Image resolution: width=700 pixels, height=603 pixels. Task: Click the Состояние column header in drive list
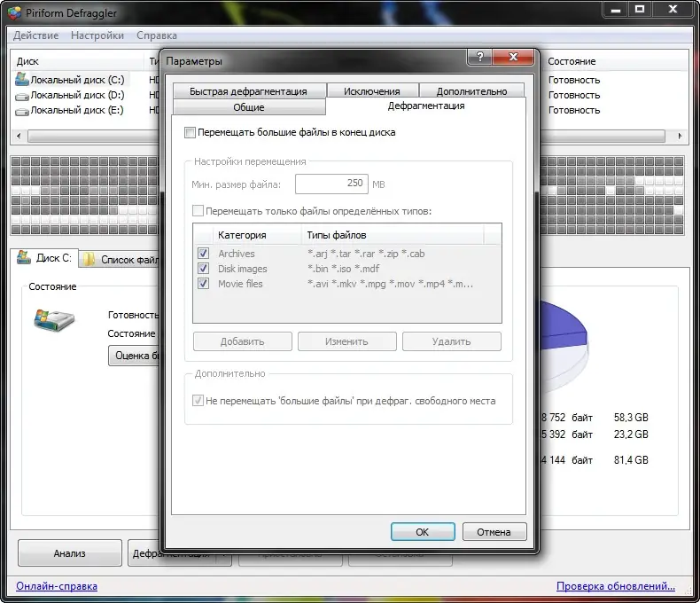click(614, 62)
